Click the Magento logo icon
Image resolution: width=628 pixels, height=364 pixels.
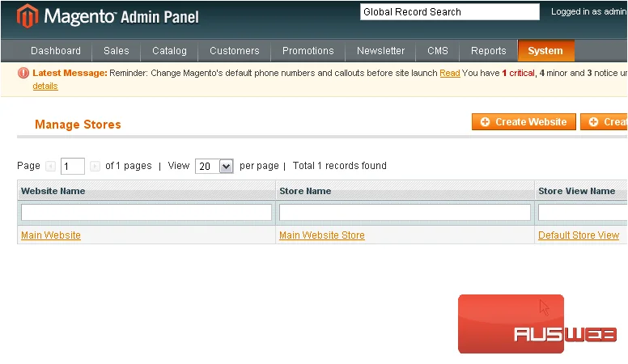click(x=28, y=16)
